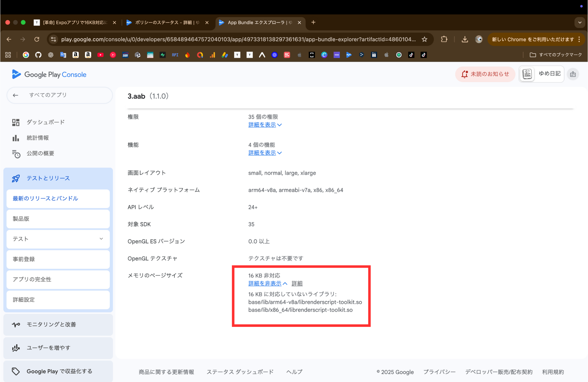Screen dimensions: 588x382
Task: Open the TikTok bookmark
Action: pyautogui.click(x=411, y=55)
